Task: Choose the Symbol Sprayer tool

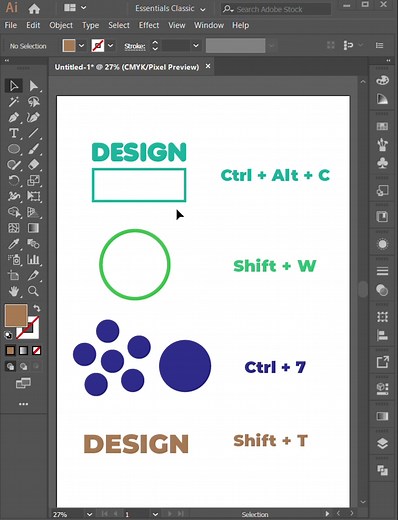Action: (x=14, y=259)
